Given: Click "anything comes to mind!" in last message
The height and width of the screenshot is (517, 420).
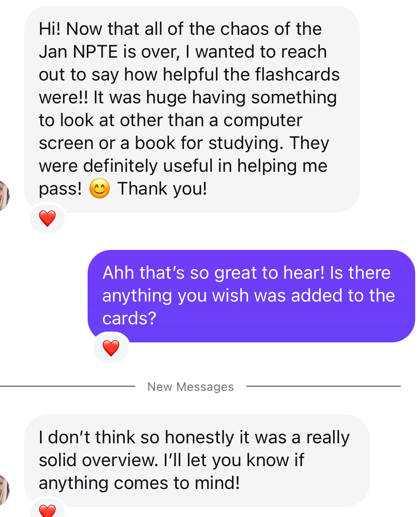Looking at the screenshot, I should pyautogui.click(x=140, y=483).
